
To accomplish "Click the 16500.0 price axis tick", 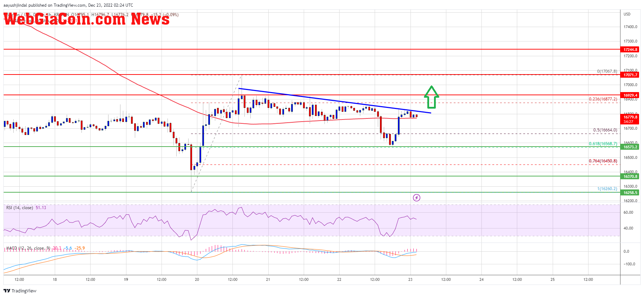I will pos(630,157).
